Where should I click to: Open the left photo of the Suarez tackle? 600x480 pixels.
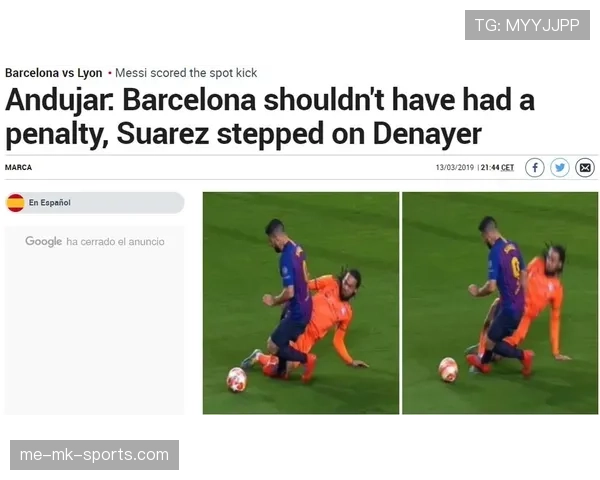pyautogui.click(x=301, y=303)
